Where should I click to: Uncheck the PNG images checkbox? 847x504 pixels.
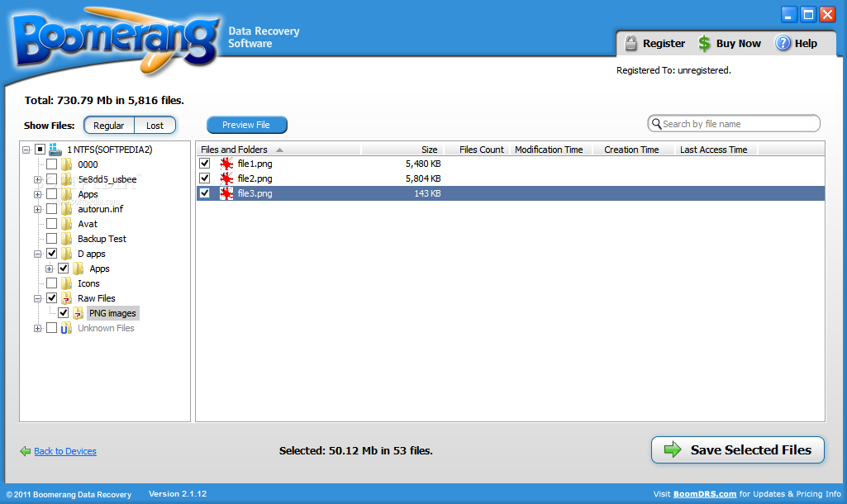64,313
